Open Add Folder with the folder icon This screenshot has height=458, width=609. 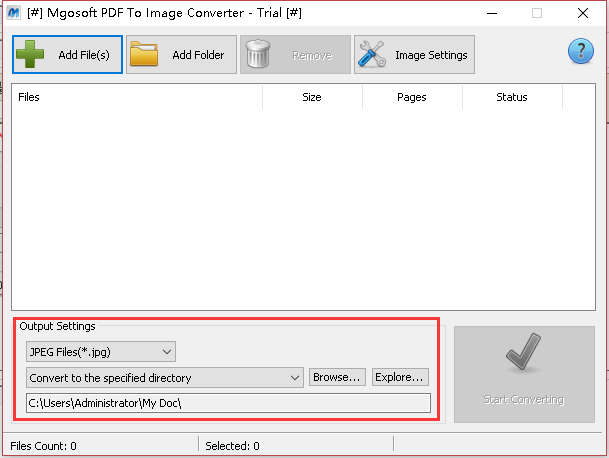(181, 54)
